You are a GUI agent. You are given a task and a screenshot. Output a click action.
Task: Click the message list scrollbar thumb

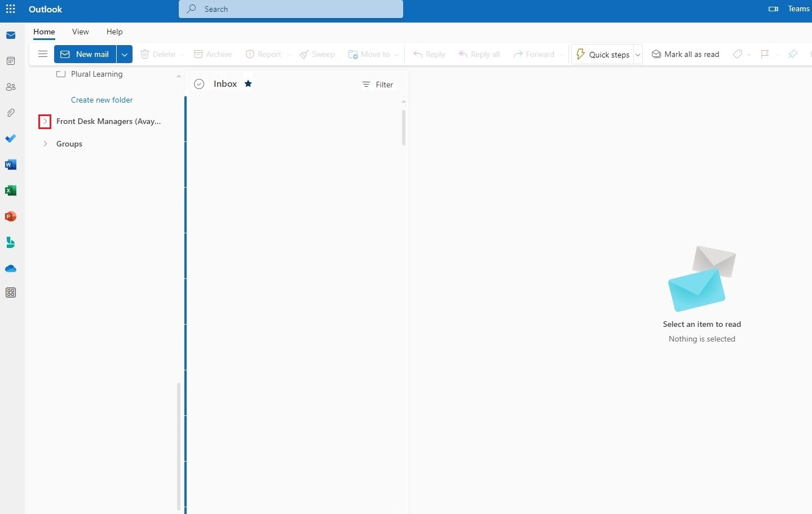(404, 127)
